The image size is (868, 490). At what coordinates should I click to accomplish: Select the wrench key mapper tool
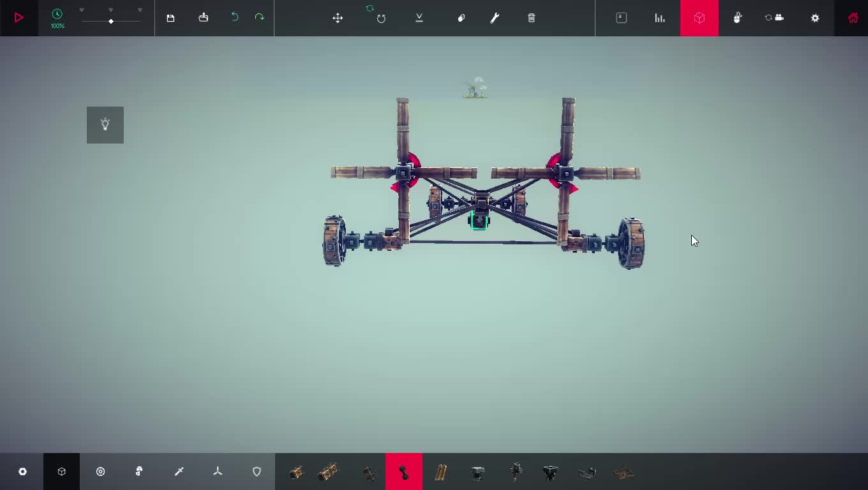click(495, 18)
